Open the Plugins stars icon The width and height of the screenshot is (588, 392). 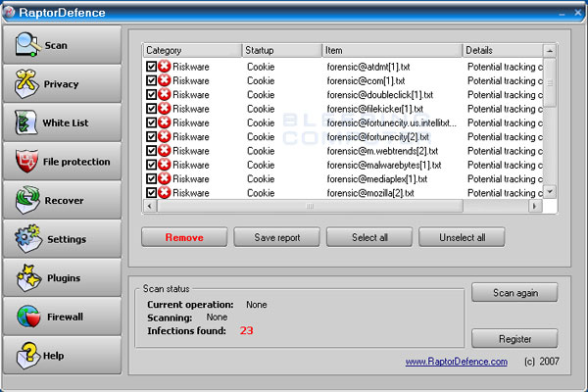point(28,277)
